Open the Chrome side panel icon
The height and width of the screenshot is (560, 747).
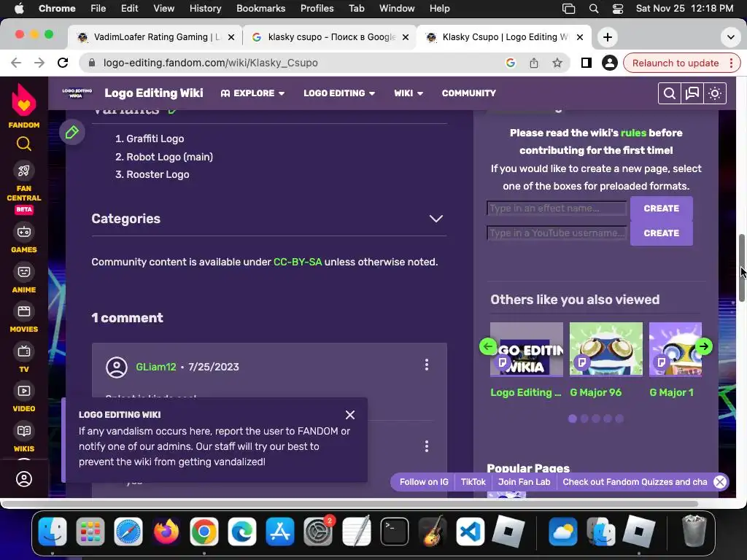587,63
